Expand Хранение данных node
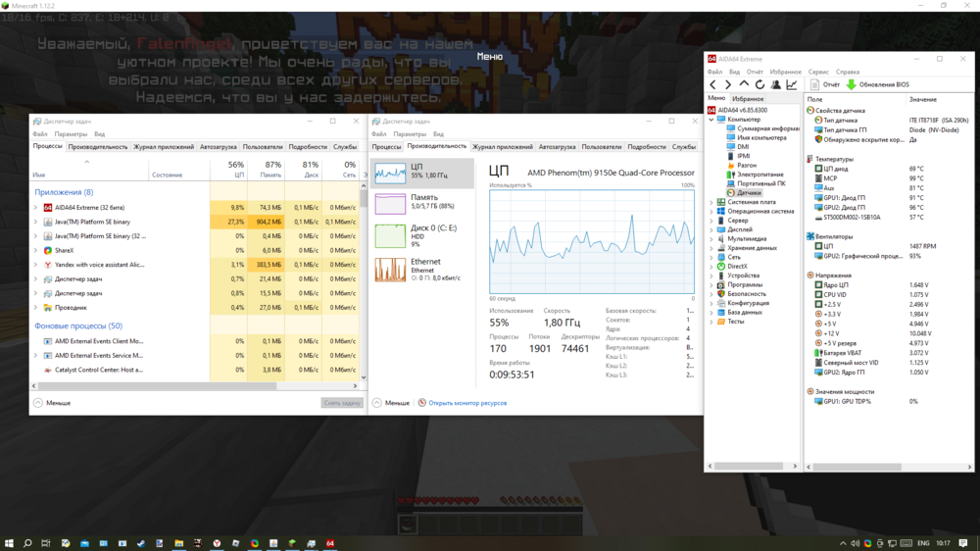Image resolution: width=980 pixels, height=551 pixels. (x=711, y=248)
